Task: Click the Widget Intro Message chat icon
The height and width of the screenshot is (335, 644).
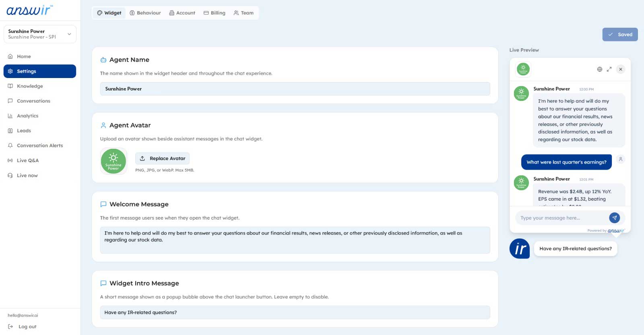Action: [103, 284]
